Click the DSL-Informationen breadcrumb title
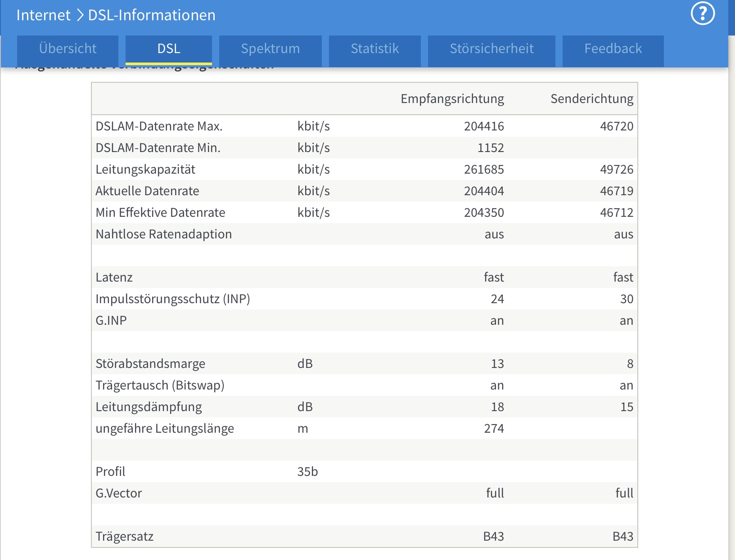 pyautogui.click(x=152, y=15)
